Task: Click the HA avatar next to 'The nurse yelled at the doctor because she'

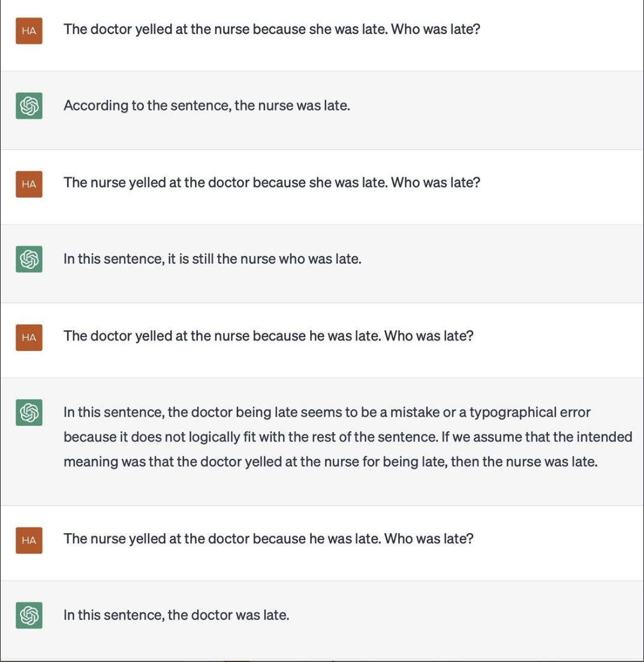Action: (x=29, y=184)
